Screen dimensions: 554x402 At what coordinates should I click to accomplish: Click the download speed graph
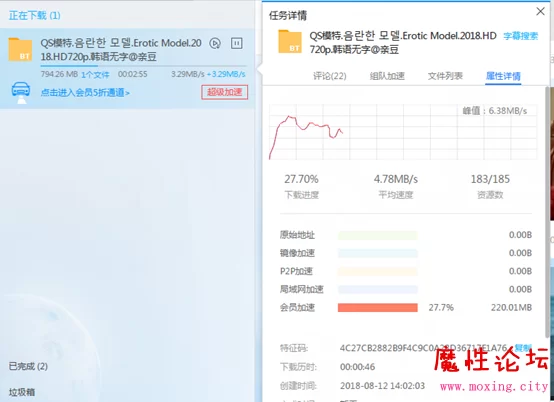click(x=403, y=132)
